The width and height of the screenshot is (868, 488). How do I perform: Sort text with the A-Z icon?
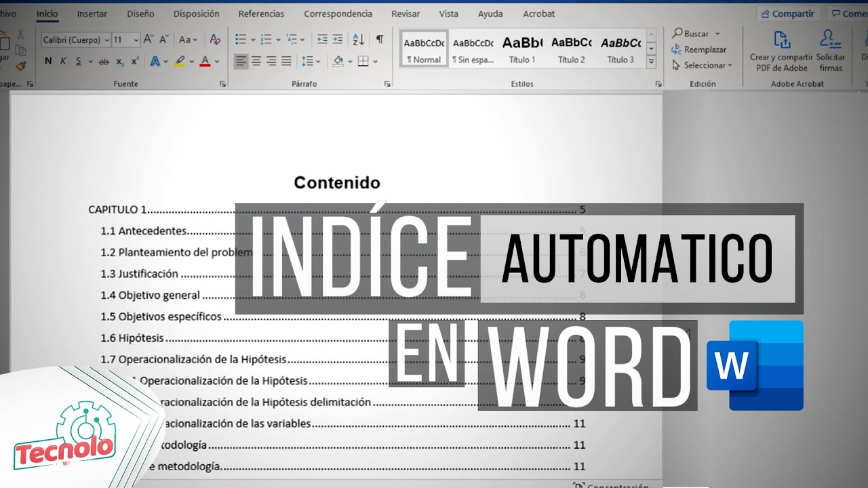[359, 40]
